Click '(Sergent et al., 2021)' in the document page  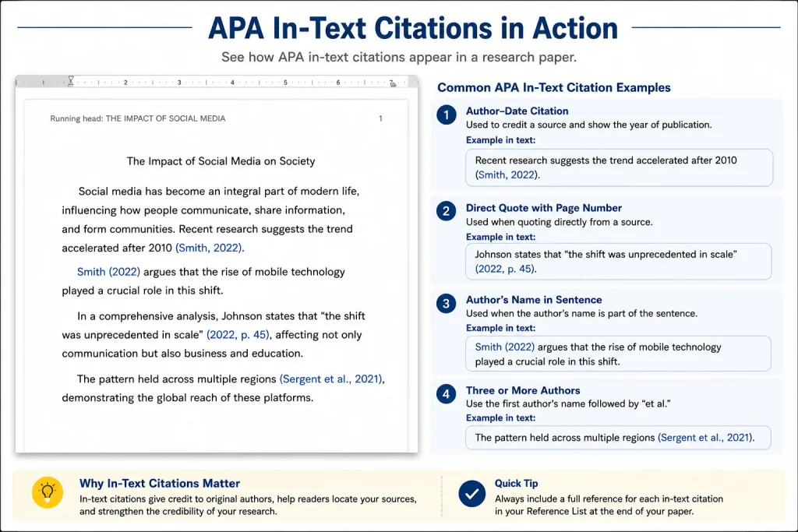click(330, 379)
